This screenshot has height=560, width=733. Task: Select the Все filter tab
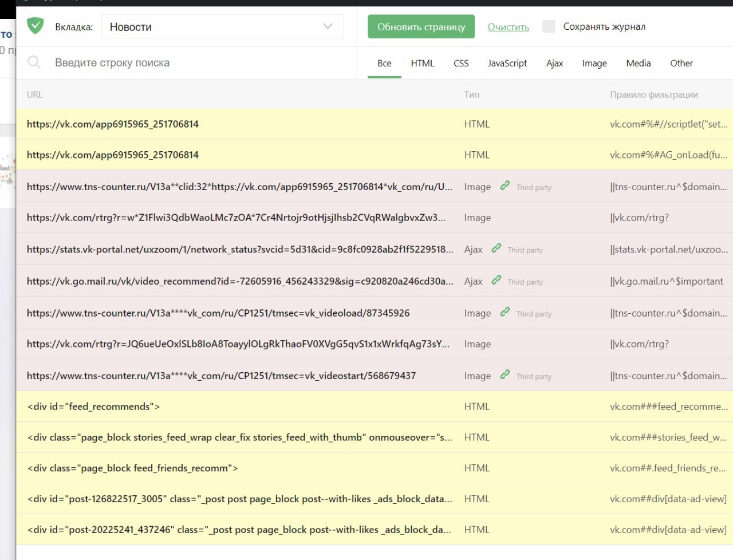pyautogui.click(x=385, y=64)
